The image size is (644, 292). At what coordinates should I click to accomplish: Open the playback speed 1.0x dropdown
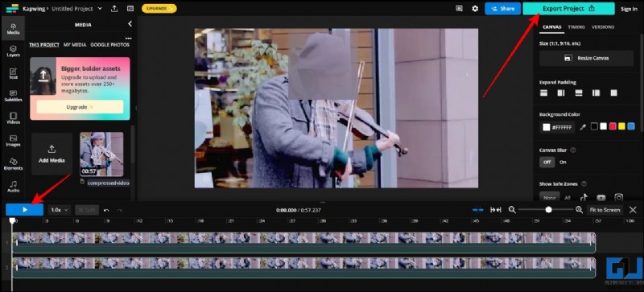tap(60, 210)
